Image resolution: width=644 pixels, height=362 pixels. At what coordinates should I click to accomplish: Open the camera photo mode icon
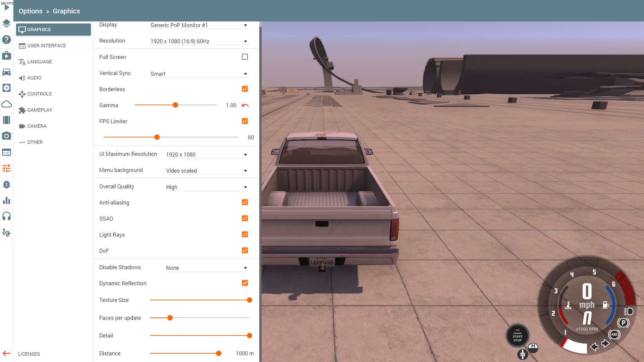(6, 136)
